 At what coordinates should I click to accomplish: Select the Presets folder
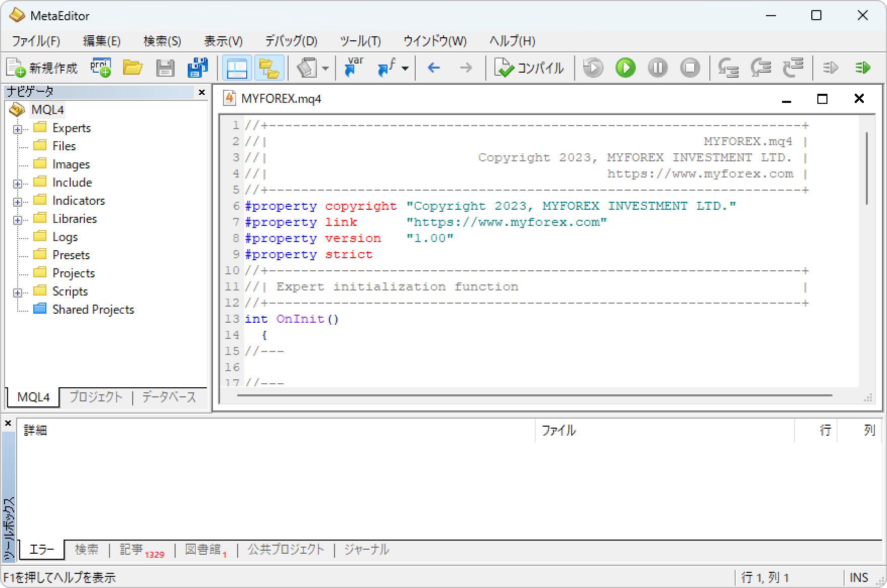71,255
